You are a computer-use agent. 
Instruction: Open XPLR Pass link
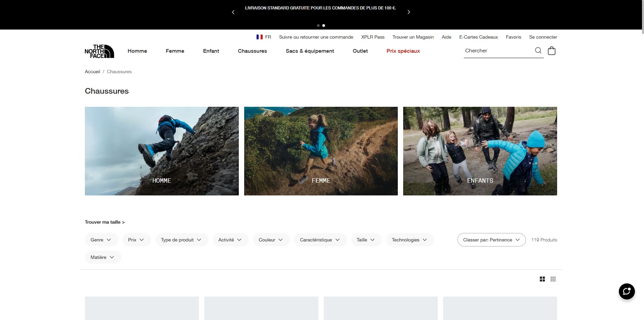(x=373, y=37)
